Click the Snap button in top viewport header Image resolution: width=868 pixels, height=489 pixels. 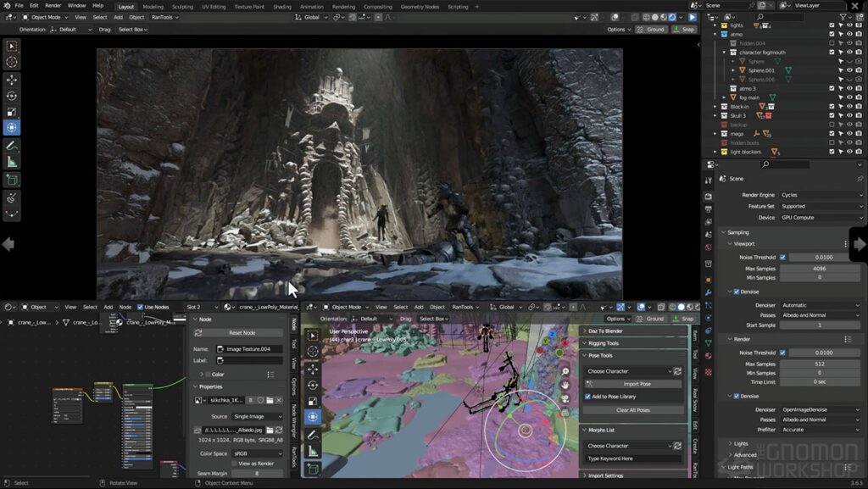point(684,30)
